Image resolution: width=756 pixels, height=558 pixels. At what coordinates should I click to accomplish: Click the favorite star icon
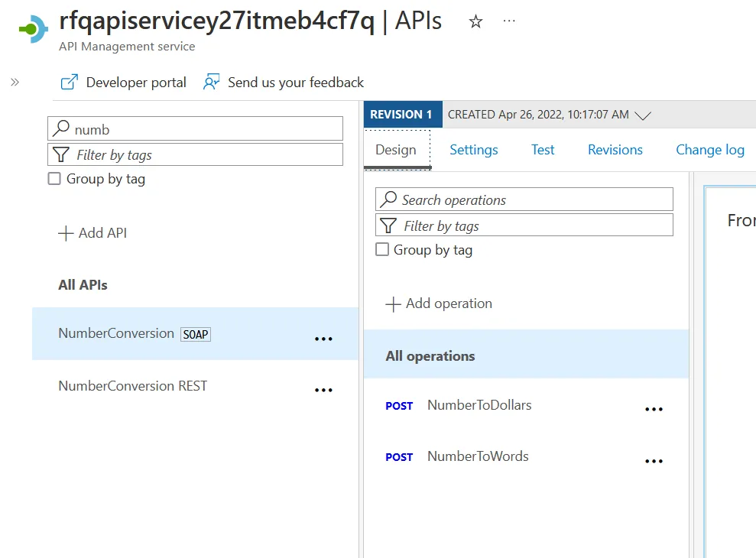[x=475, y=22]
